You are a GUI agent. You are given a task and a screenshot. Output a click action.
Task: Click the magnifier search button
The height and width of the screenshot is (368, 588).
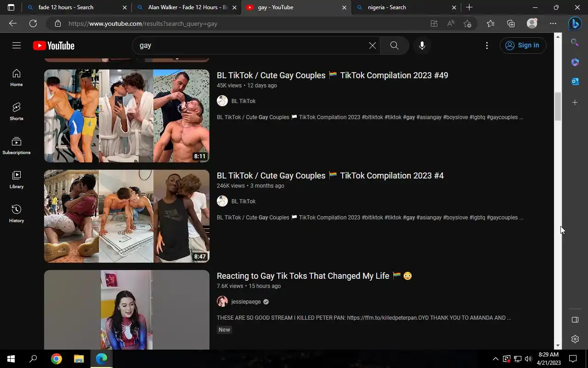394,46
